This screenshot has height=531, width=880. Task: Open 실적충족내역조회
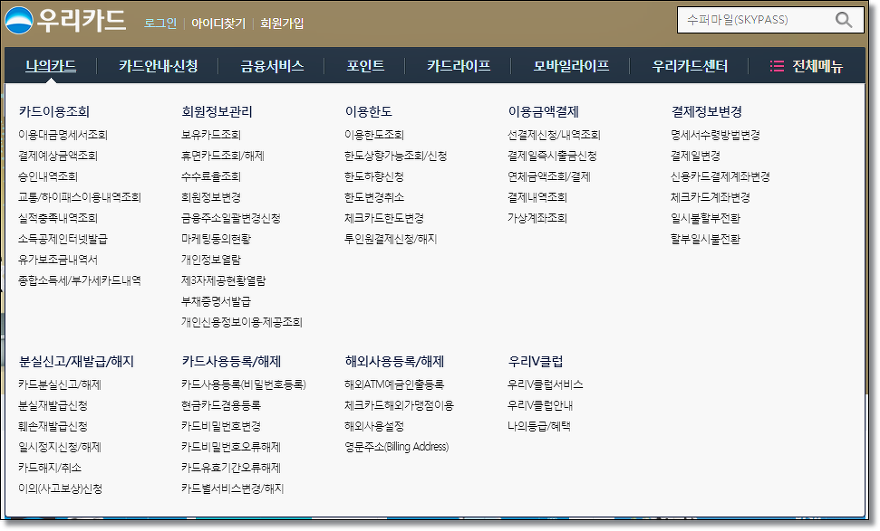click(58, 218)
